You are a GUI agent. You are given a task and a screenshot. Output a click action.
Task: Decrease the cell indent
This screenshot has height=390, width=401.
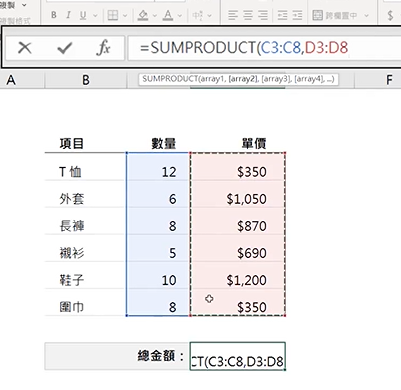click(282, 15)
